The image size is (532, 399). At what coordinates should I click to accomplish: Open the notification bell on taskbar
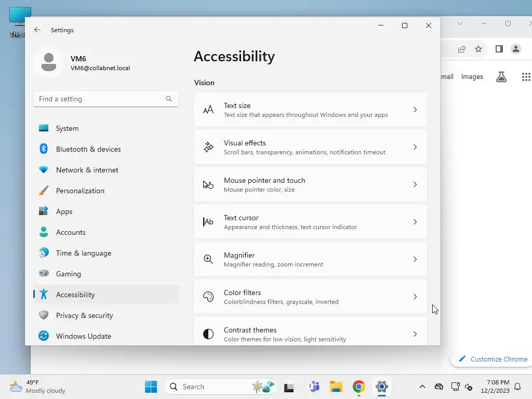(517, 387)
